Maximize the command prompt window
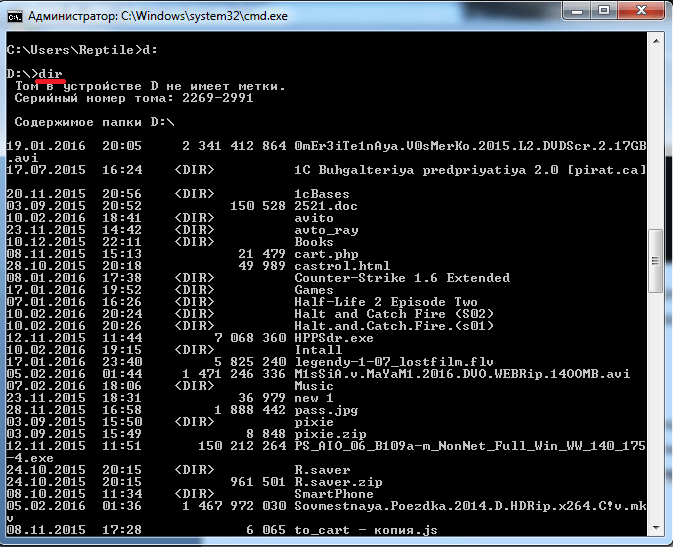673x547 pixels. (604, 11)
